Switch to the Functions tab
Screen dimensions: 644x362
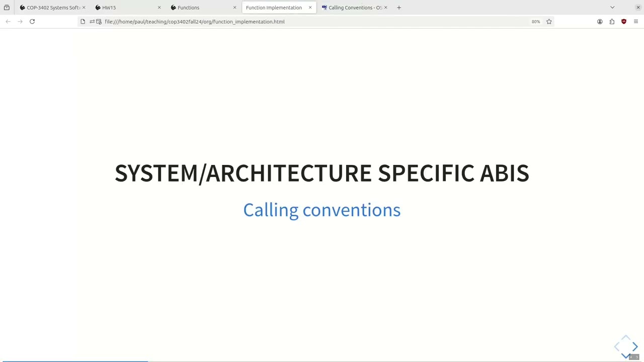pyautogui.click(x=203, y=8)
